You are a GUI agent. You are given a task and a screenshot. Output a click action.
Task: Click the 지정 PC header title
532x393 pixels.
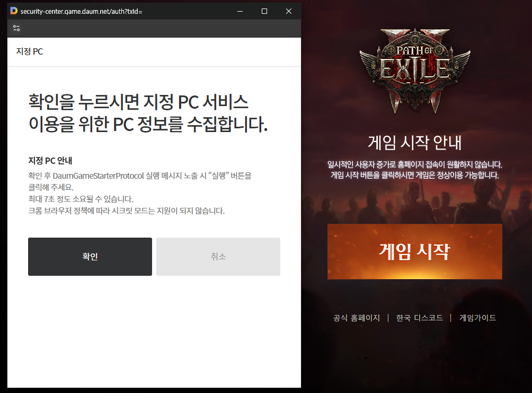(30, 51)
